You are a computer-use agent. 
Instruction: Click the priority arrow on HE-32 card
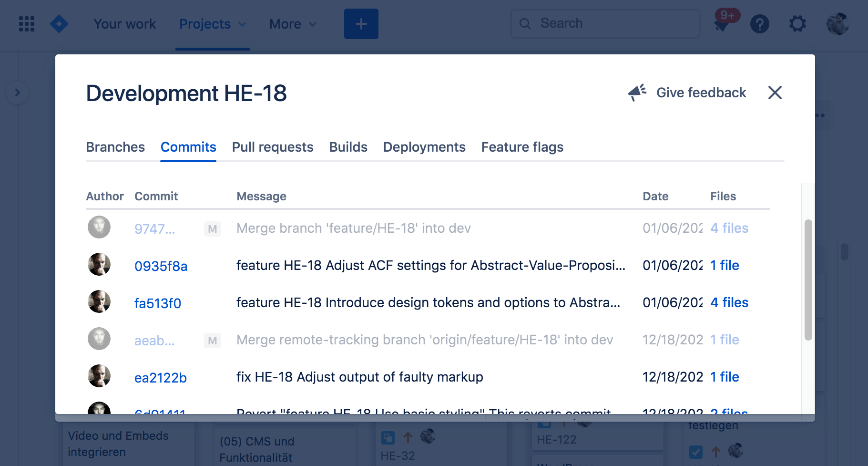(x=408, y=437)
